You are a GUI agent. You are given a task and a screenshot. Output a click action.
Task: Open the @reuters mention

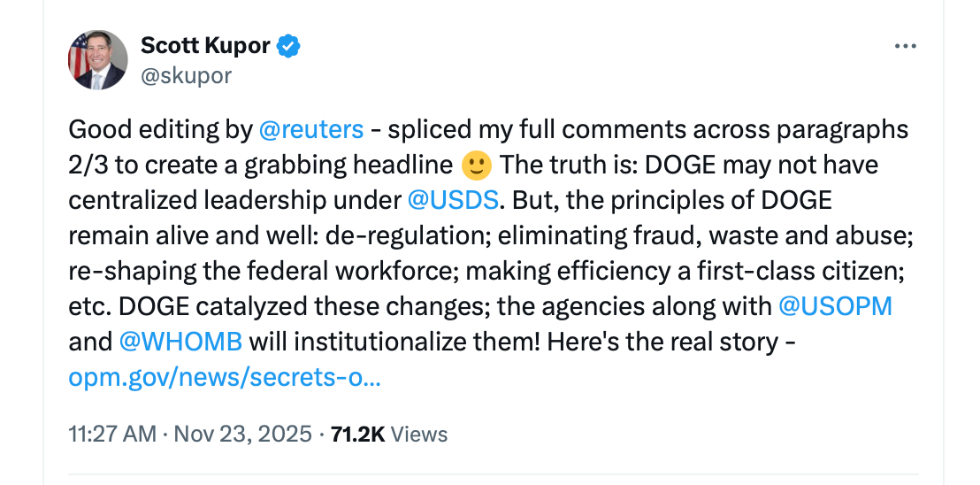(x=310, y=129)
